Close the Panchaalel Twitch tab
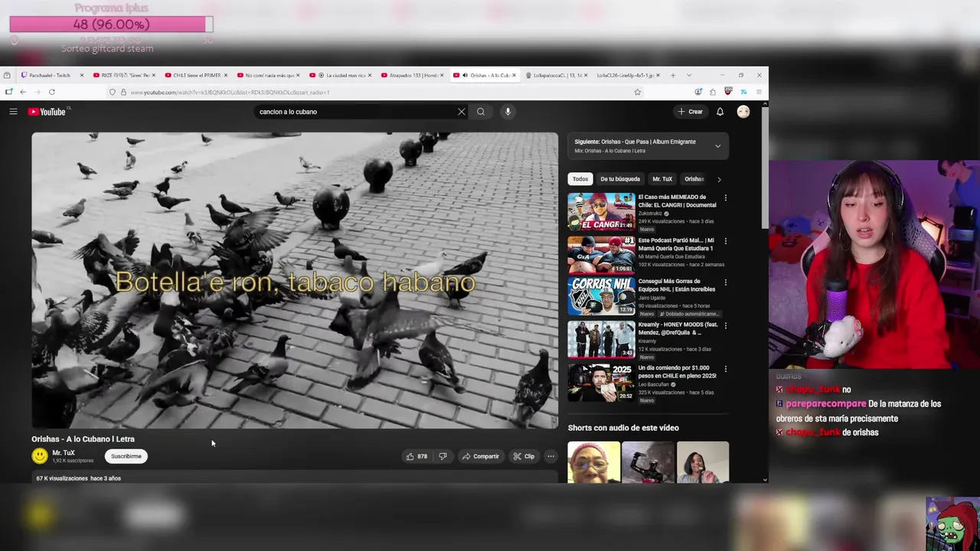 (x=80, y=75)
